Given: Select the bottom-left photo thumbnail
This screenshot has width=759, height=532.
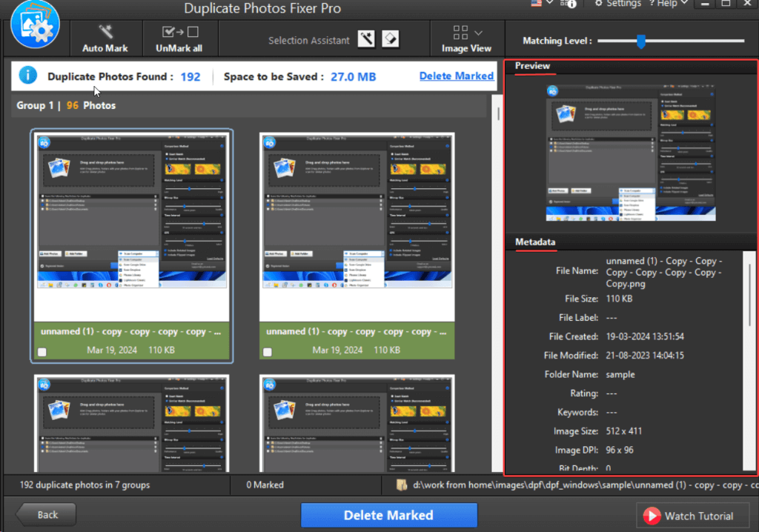Looking at the screenshot, I should click(x=132, y=424).
